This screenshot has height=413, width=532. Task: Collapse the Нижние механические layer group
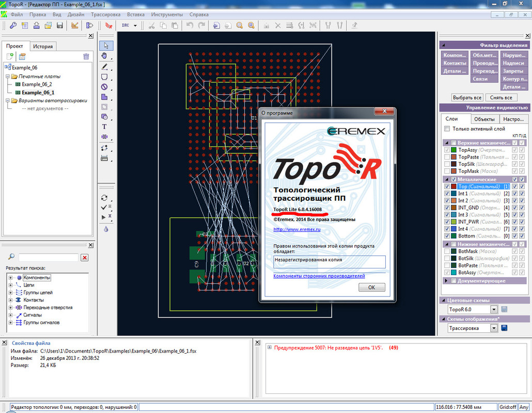446,244
